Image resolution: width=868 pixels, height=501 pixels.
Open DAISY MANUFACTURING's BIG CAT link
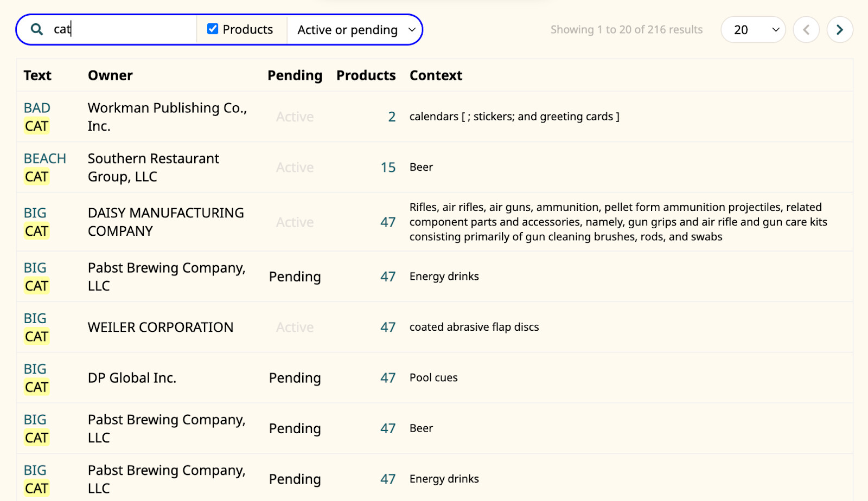pyautogui.click(x=36, y=222)
